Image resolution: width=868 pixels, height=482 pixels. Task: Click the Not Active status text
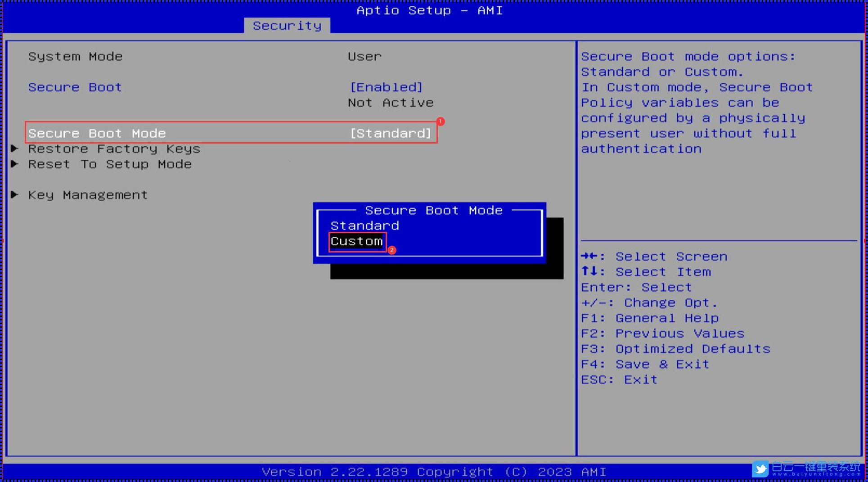(391, 103)
